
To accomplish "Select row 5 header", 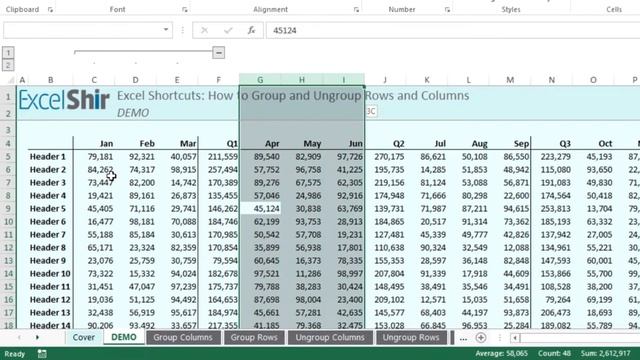I will click(8, 157).
